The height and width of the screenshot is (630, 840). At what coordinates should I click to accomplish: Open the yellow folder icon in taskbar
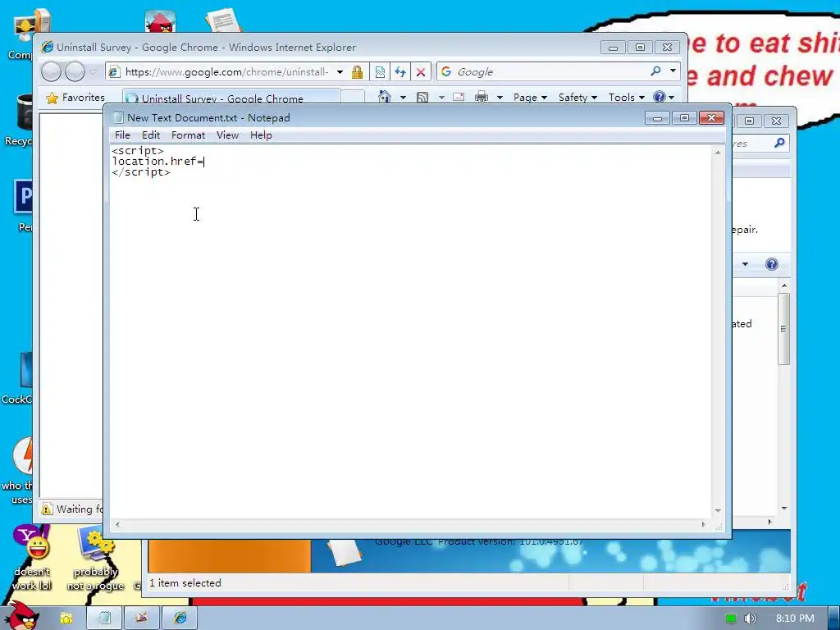tap(66, 619)
